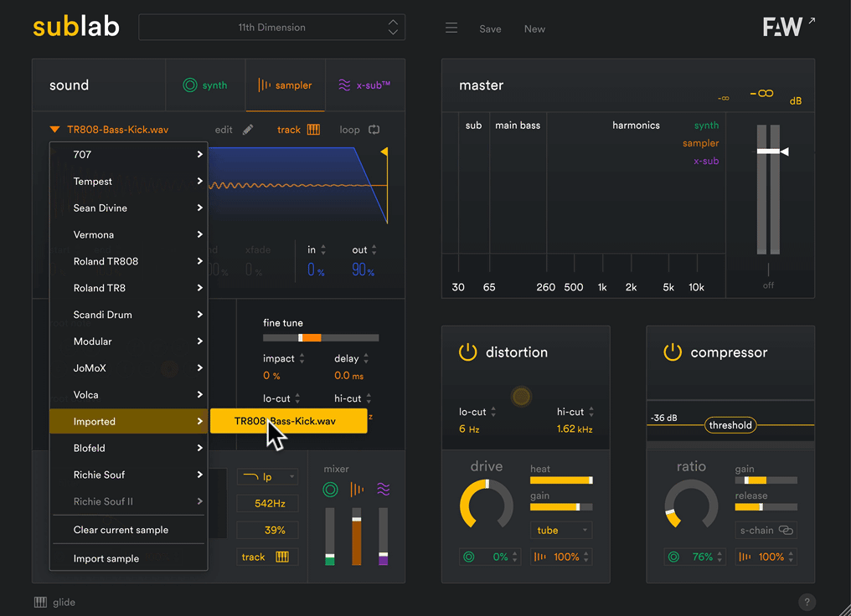
Task: Click the filter track keyboard icon
Action: click(x=282, y=557)
